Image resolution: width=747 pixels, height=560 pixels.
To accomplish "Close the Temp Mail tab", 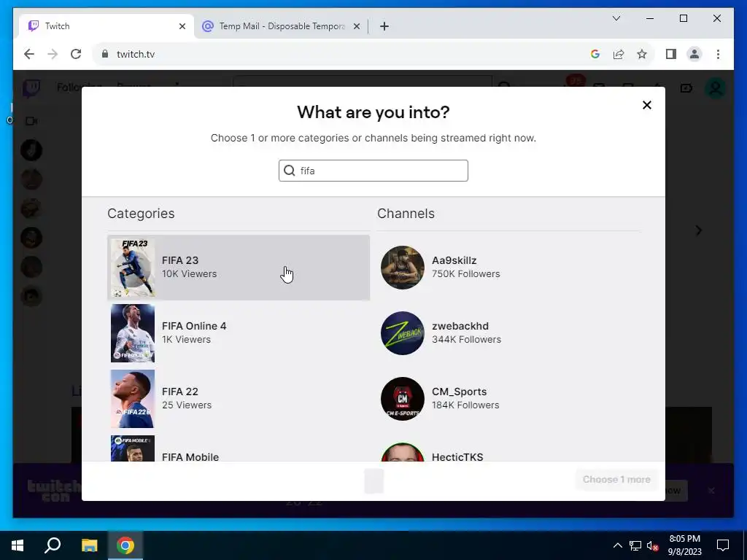I will pos(356,26).
